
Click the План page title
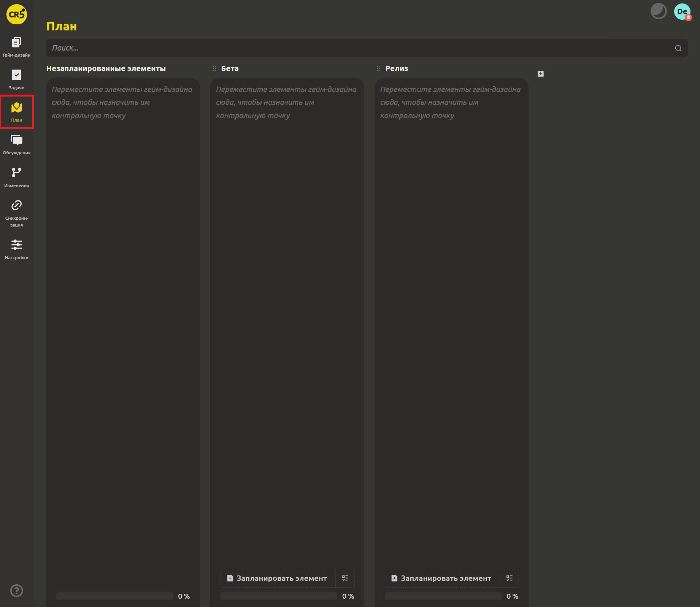click(62, 26)
